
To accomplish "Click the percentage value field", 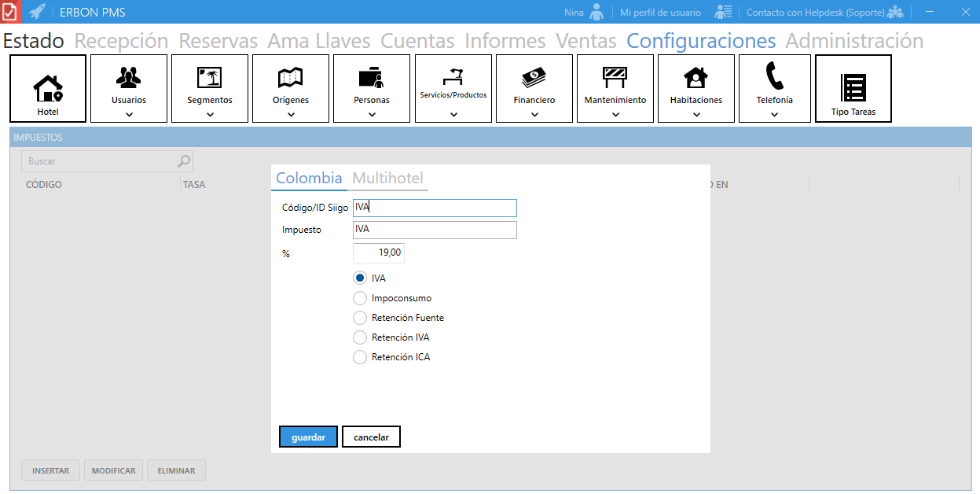I will pos(379,253).
